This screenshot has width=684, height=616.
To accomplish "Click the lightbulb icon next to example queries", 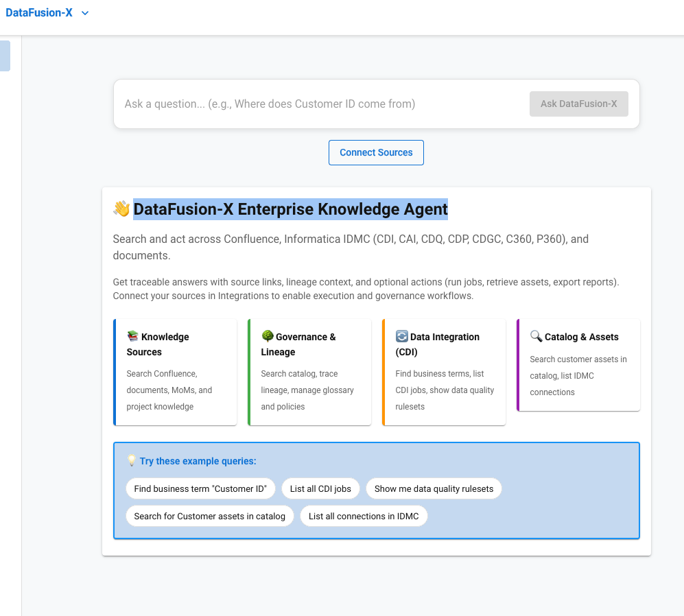I will tap(131, 460).
